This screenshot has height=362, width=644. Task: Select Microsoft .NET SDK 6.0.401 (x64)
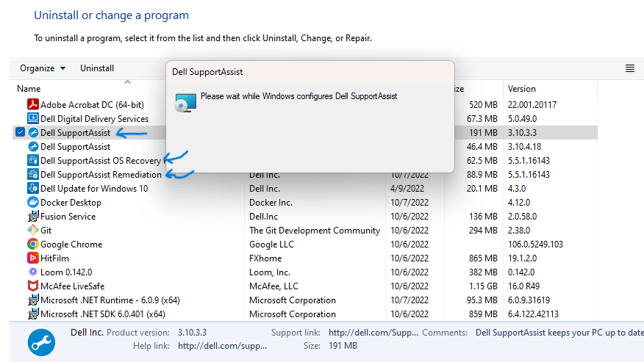tap(103, 314)
